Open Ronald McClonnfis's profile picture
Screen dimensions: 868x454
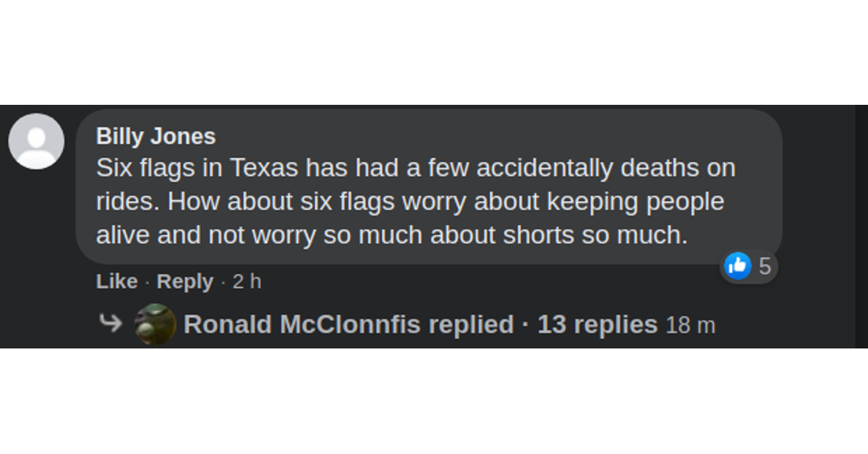pyautogui.click(x=156, y=324)
